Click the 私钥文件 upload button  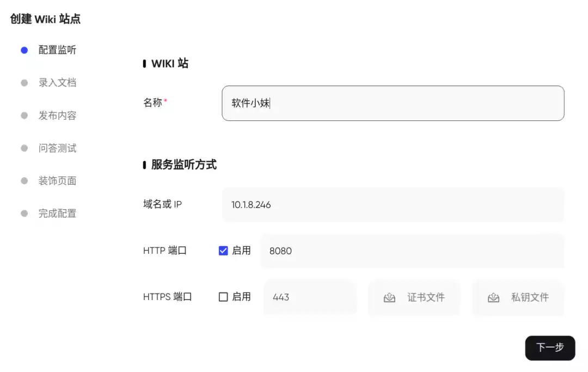(x=518, y=297)
